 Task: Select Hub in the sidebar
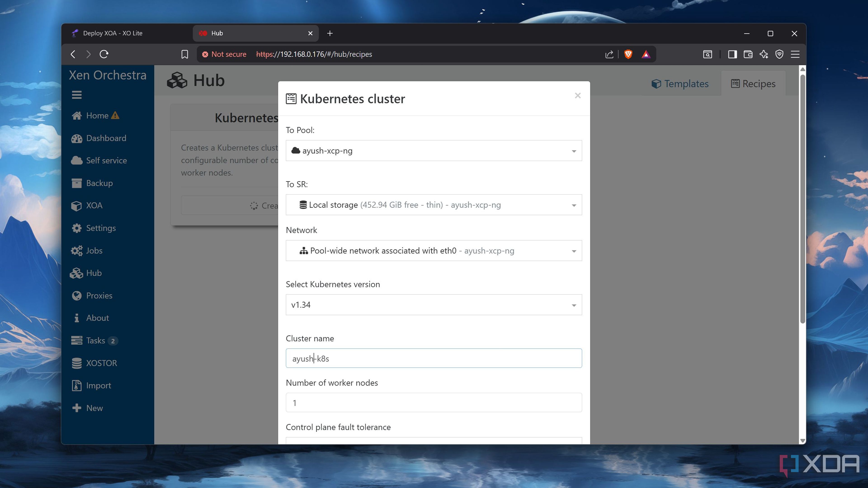point(86,273)
